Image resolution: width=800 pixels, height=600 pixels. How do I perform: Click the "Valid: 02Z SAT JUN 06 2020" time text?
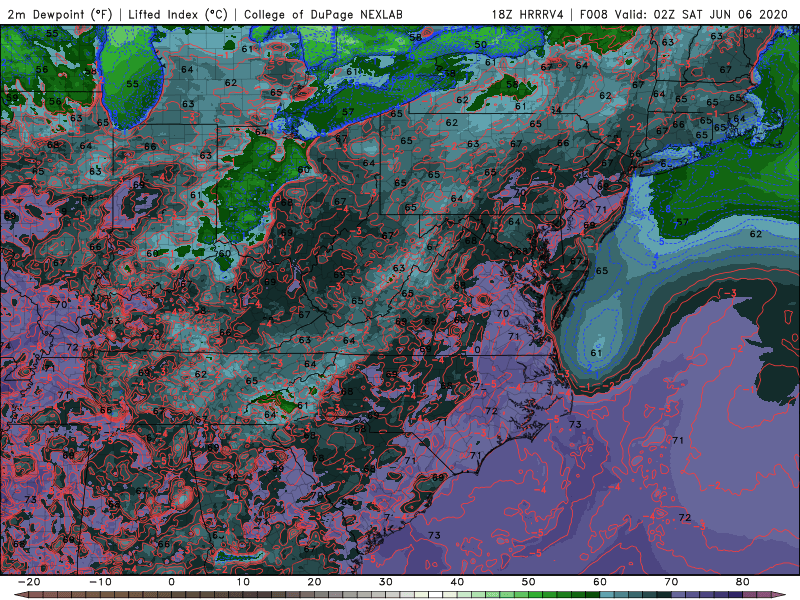pyautogui.click(x=701, y=14)
